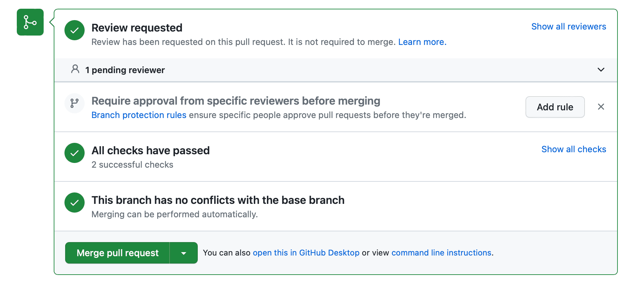Open the merge method dropdown arrow

click(x=184, y=253)
